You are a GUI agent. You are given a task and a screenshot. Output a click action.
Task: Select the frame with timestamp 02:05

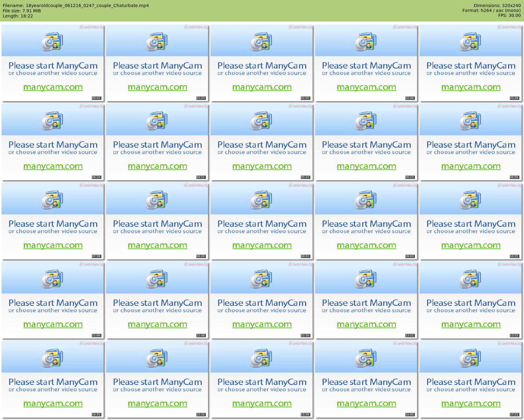(x=262, y=63)
